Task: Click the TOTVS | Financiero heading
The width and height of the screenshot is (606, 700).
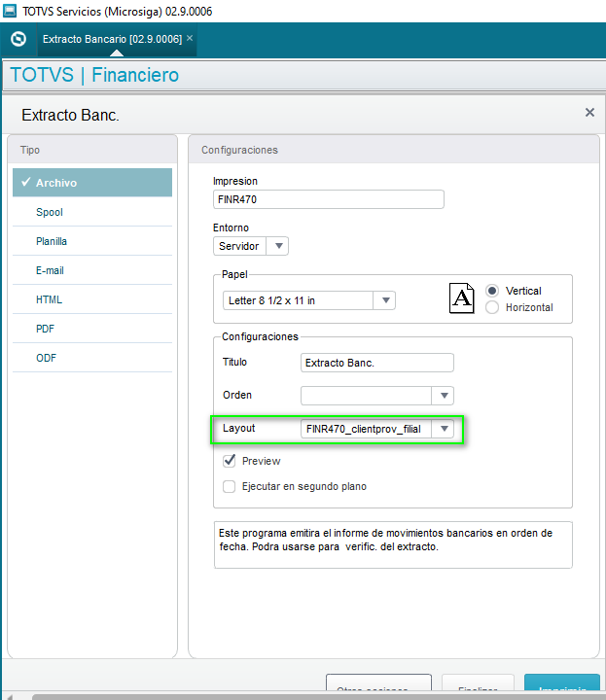Action: click(x=94, y=75)
